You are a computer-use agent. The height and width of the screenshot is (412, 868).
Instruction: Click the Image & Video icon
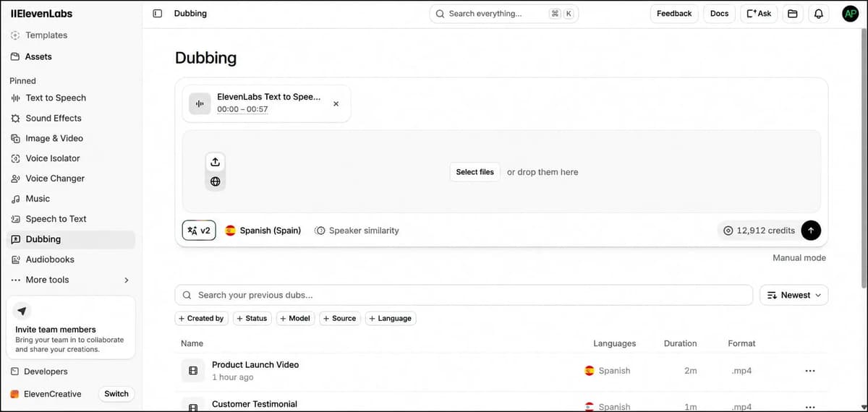click(x=16, y=138)
